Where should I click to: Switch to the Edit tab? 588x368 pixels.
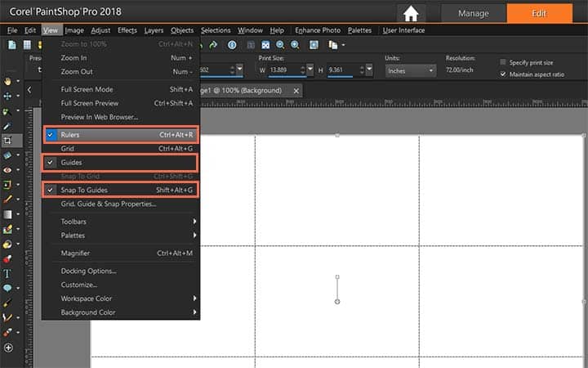pos(539,14)
